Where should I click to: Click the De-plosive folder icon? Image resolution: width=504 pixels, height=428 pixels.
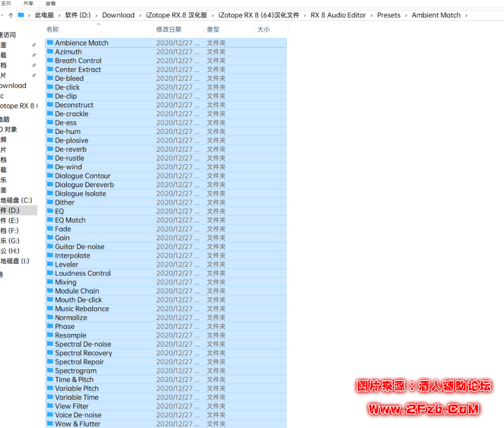tap(50, 140)
